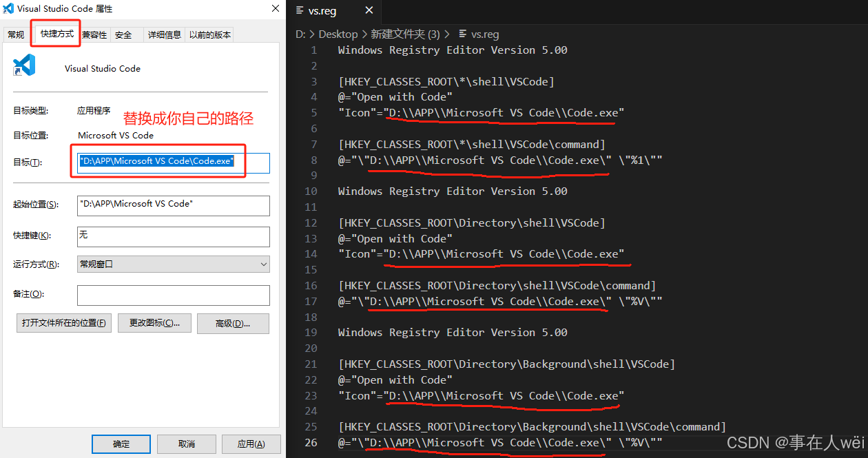This screenshot has height=458, width=868.
Task: Switch to the 兼容性 tab
Action: pyautogui.click(x=94, y=34)
